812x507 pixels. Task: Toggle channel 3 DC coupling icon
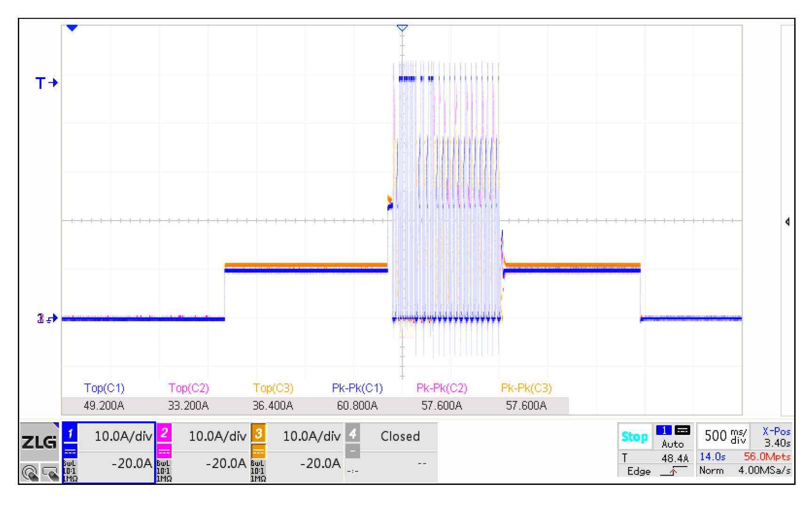click(258, 452)
